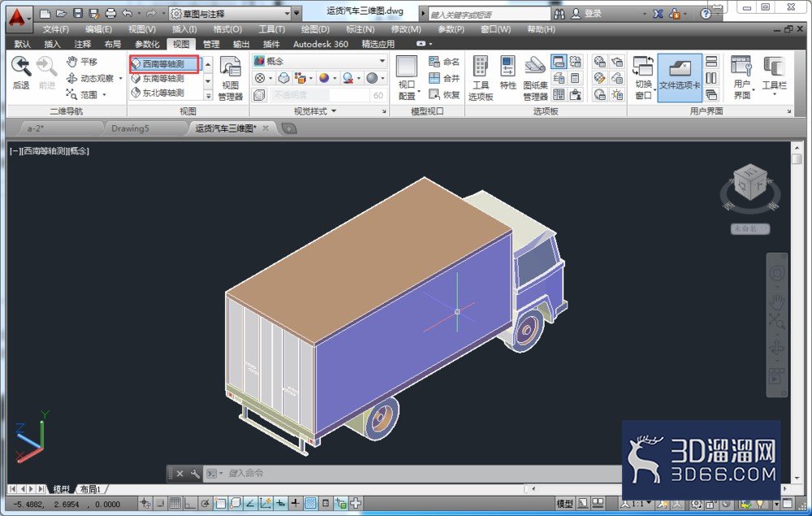The width and height of the screenshot is (812, 516).
Task: Click the binoculars search icon
Action: [559, 14]
